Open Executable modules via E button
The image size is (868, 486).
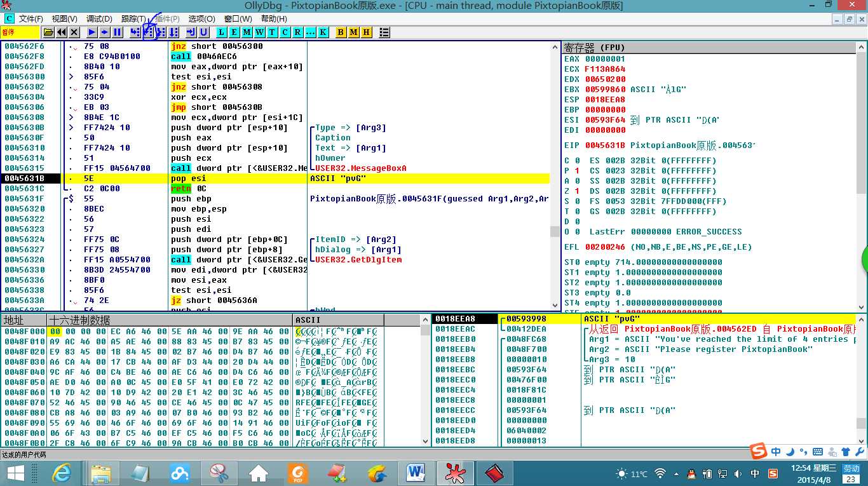click(234, 32)
